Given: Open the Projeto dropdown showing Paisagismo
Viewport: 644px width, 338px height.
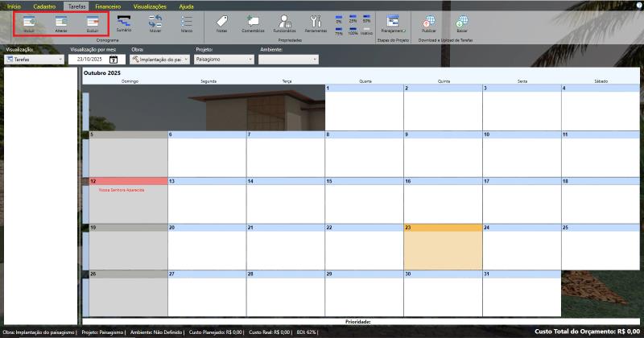Looking at the screenshot, I should point(223,59).
